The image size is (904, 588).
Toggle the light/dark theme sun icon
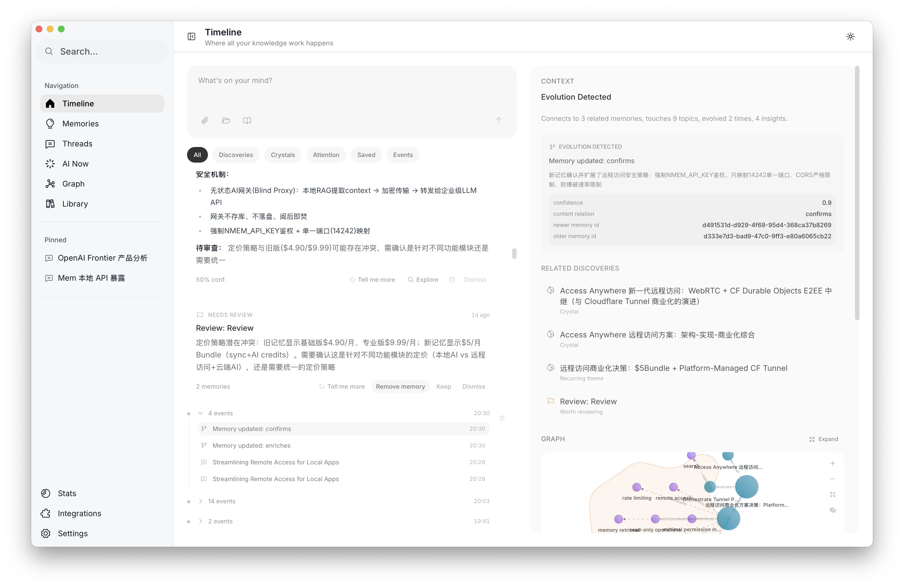click(x=851, y=36)
